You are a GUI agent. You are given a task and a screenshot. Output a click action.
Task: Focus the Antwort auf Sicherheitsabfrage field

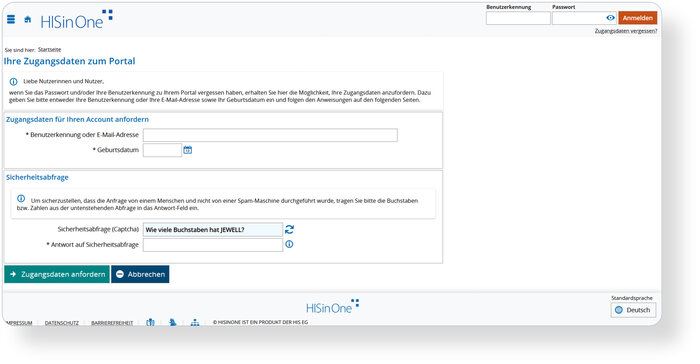[212, 245]
